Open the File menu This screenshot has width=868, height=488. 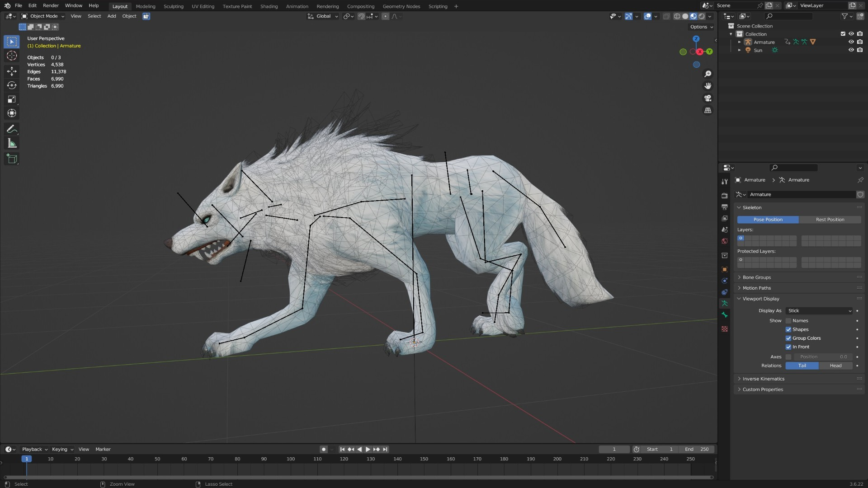18,5
